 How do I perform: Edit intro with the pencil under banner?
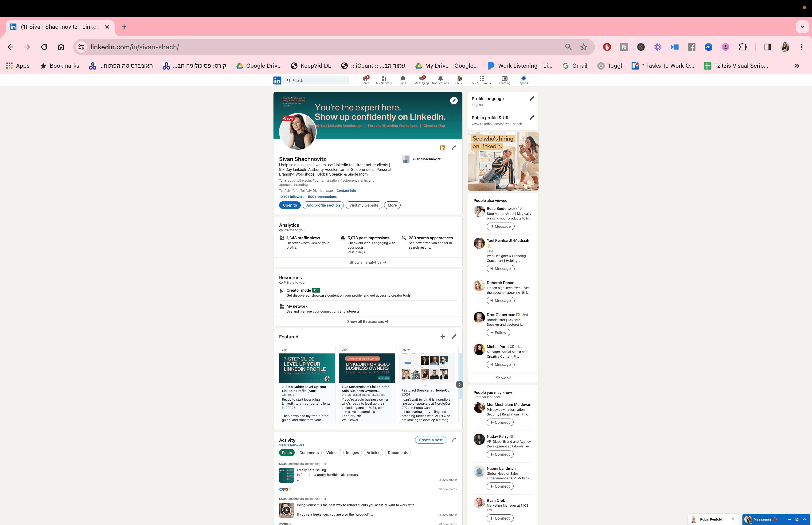pyautogui.click(x=454, y=148)
